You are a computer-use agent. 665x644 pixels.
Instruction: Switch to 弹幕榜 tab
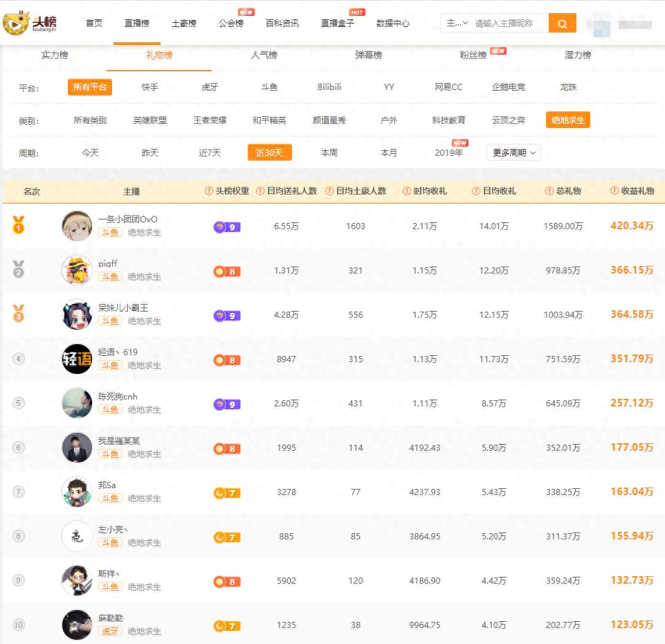click(x=369, y=55)
